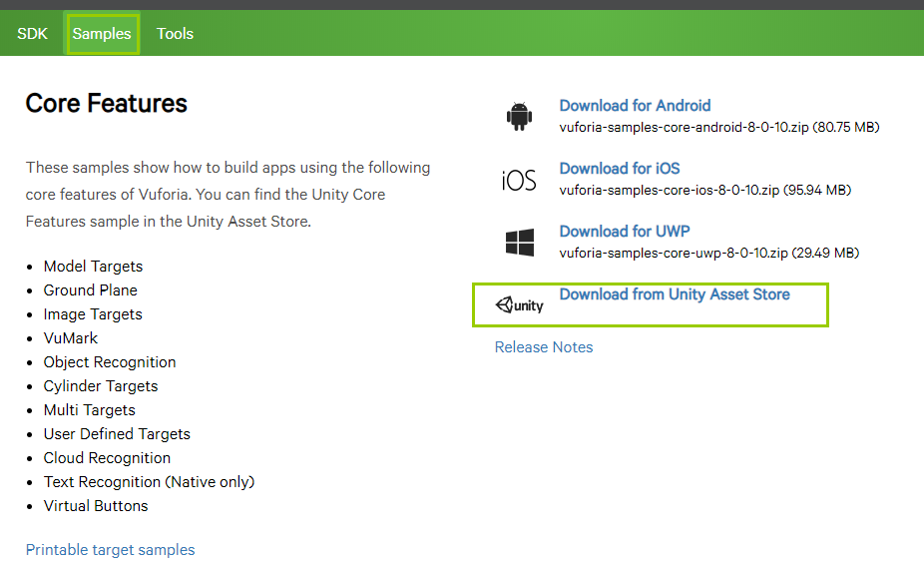This screenshot has height=568, width=924.
Task: Click the User Defined Targets list item
Action: (117, 434)
